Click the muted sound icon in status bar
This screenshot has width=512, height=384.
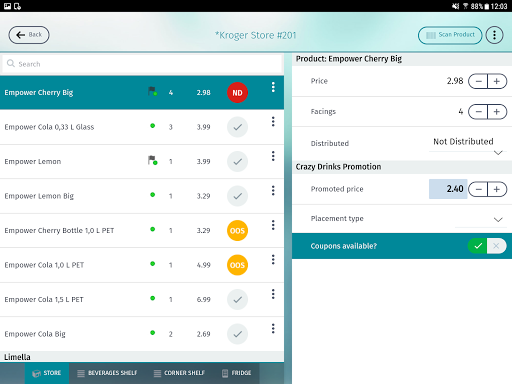[455, 6]
